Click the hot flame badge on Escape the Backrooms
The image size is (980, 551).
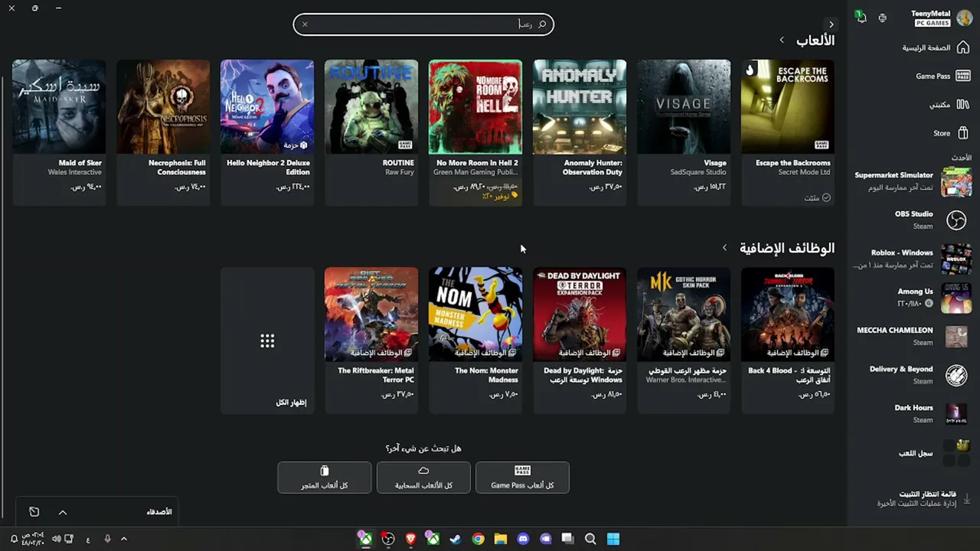click(x=750, y=70)
